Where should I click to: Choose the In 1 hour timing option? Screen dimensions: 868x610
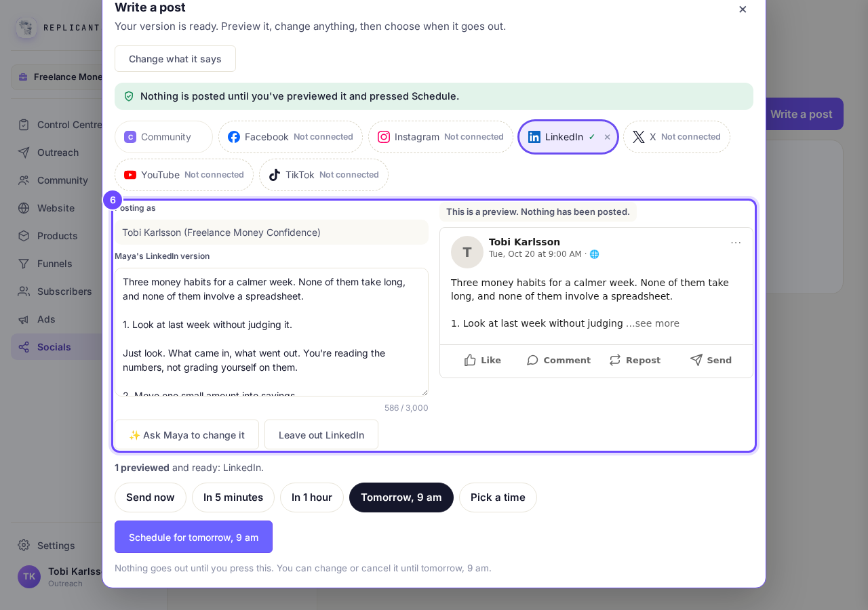pos(312,497)
